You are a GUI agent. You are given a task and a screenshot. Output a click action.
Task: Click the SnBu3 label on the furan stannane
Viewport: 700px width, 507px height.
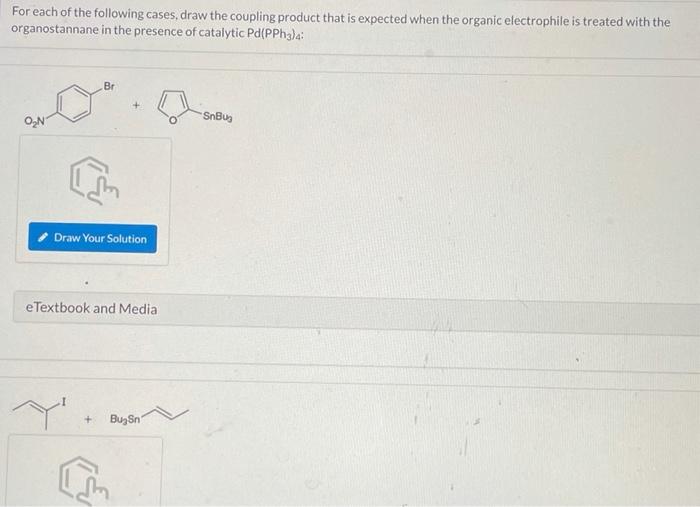tap(217, 117)
